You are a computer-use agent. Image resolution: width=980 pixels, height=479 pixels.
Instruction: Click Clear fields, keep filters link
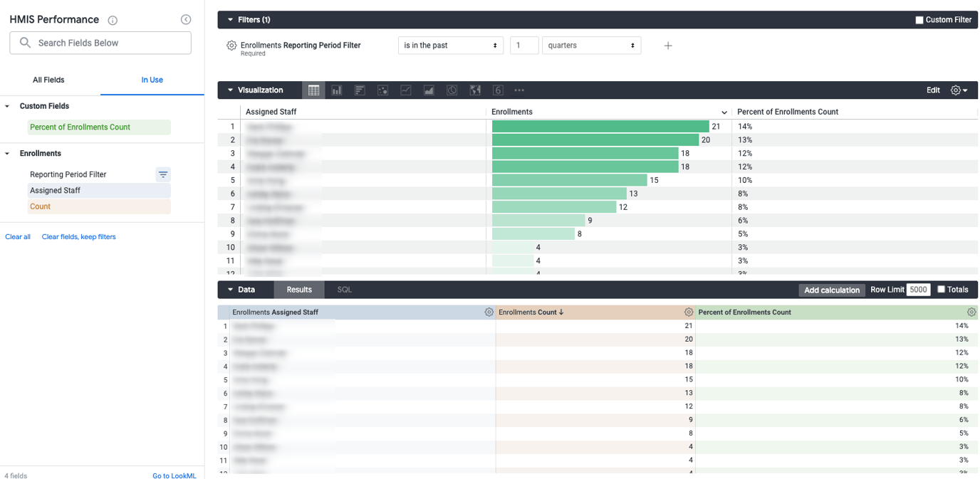(x=78, y=236)
